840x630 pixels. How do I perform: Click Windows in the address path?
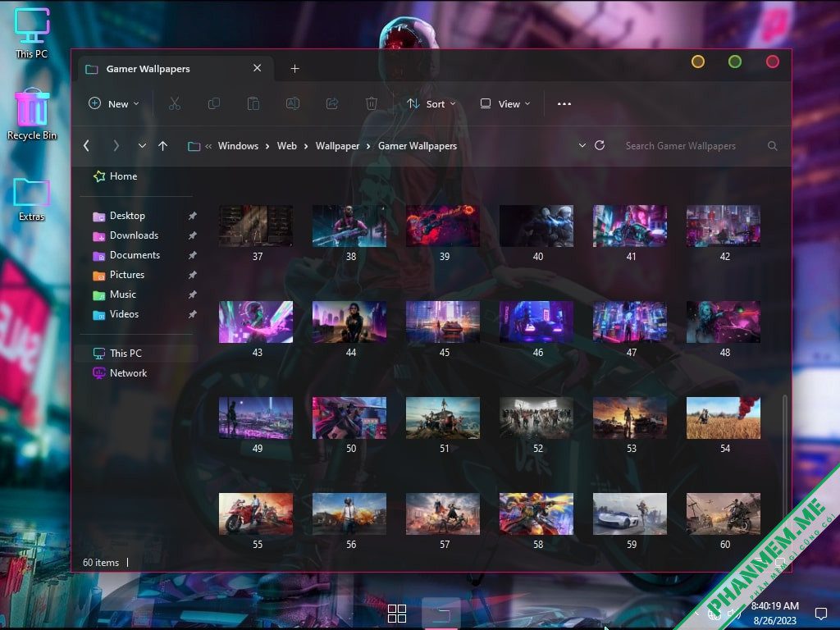pos(238,146)
